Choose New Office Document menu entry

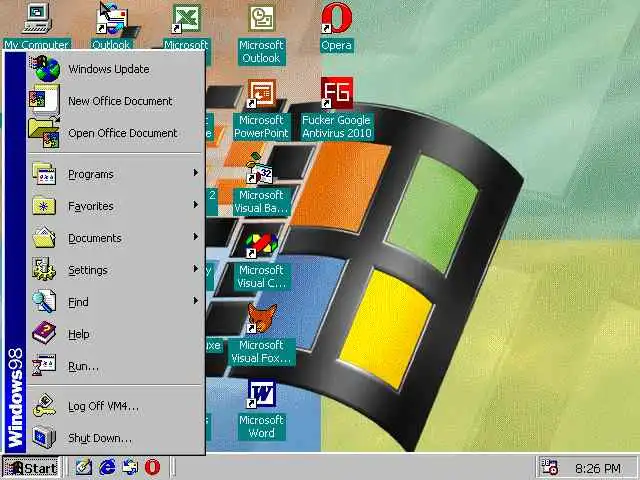pos(116,101)
